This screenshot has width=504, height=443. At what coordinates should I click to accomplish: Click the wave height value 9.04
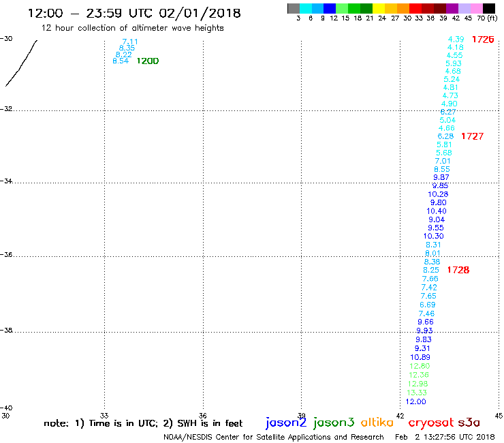[437, 219]
